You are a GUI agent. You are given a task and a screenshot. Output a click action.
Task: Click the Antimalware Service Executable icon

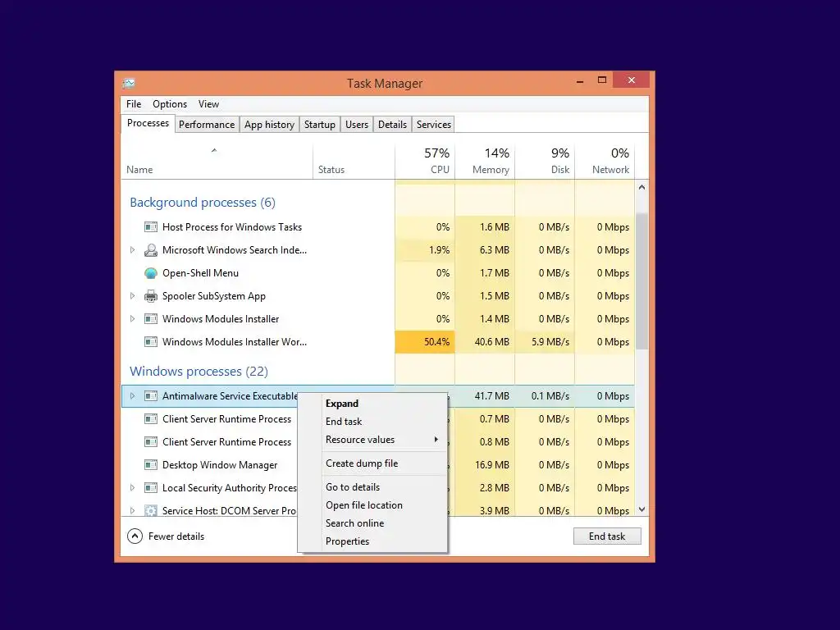(151, 396)
